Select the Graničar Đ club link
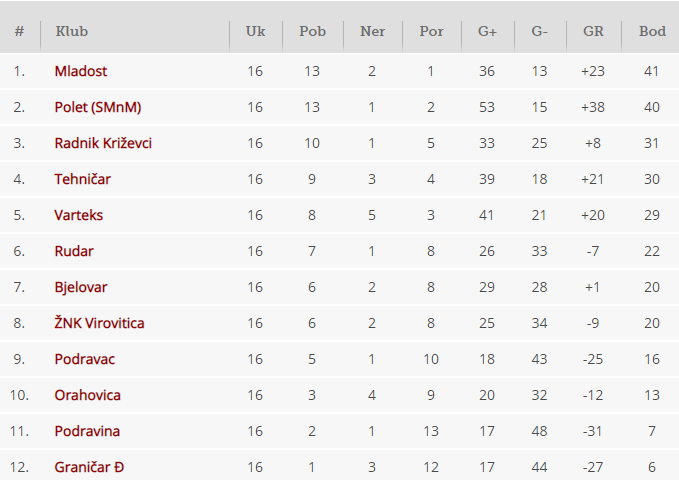Image resolution: width=679 pixels, height=480 pixels. click(x=90, y=467)
